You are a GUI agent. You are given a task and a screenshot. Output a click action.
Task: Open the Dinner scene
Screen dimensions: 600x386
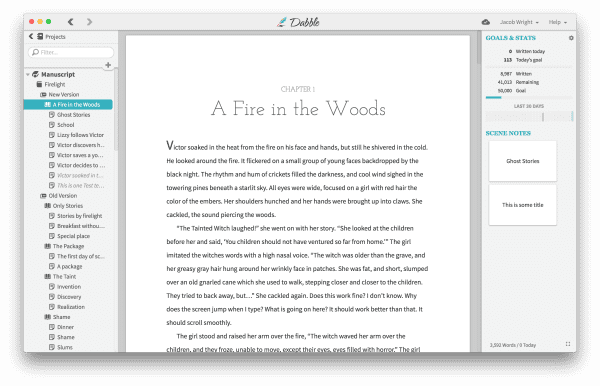point(65,327)
